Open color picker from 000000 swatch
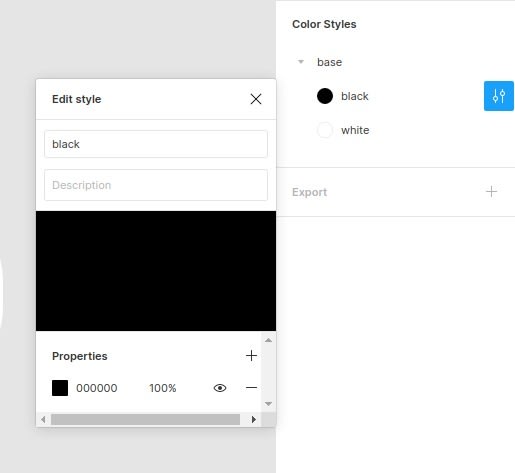This screenshot has width=515, height=473. pyautogui.click(x=60, y=388)
